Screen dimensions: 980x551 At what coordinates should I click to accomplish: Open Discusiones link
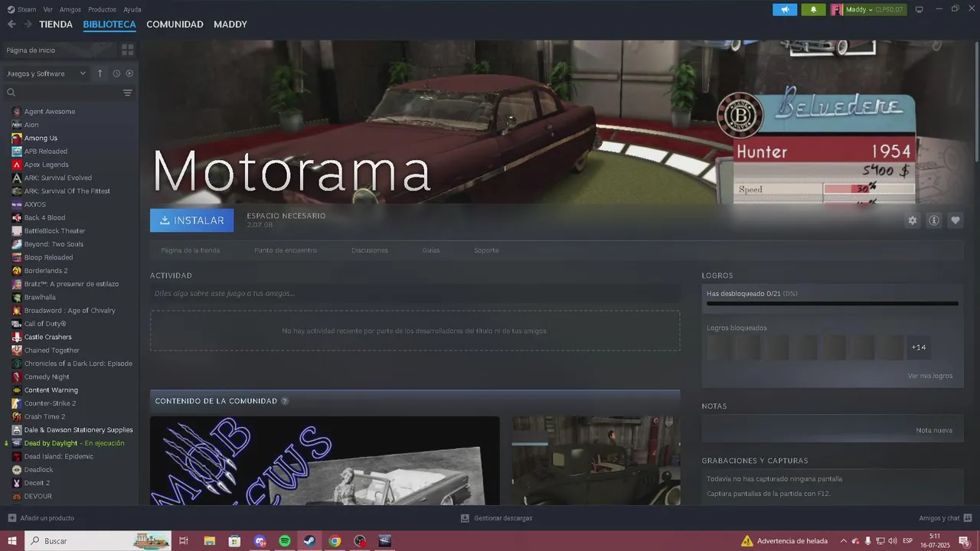tap(370, 250)
